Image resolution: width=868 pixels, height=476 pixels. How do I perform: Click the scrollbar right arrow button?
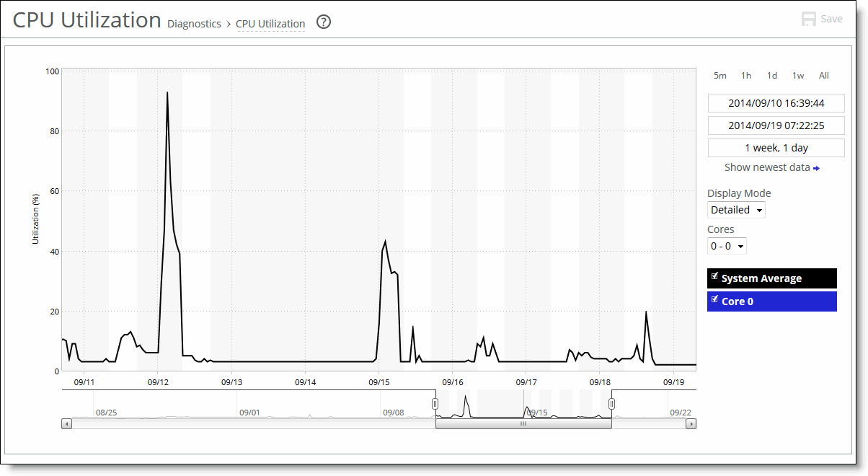pyautogui.click(x=691, y=424)
